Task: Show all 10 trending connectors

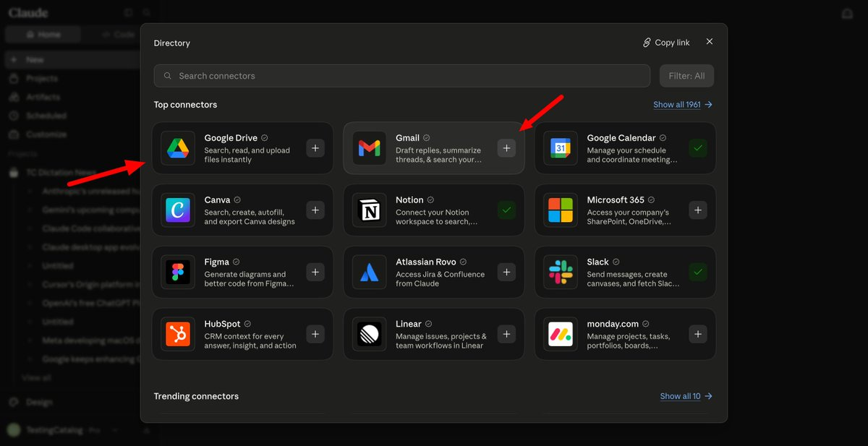Action: (x=686, y=396)
